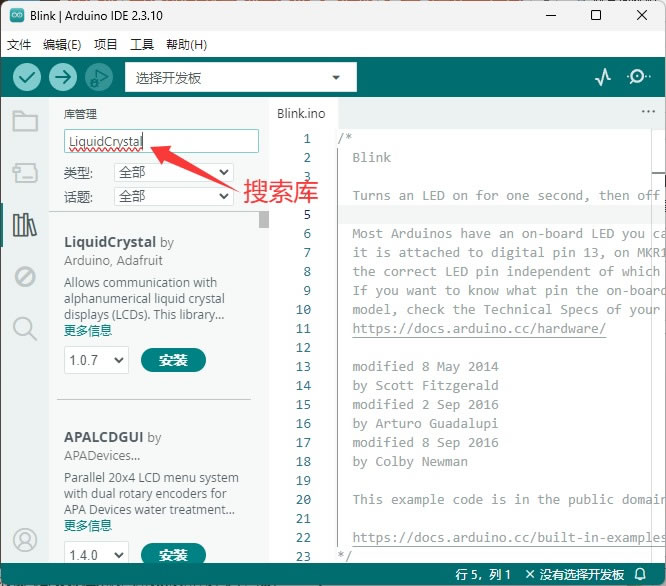Viewport: 666px width, 586px height.
Task: Install the APALCDGUI library
Action: [x=173, y=554]
